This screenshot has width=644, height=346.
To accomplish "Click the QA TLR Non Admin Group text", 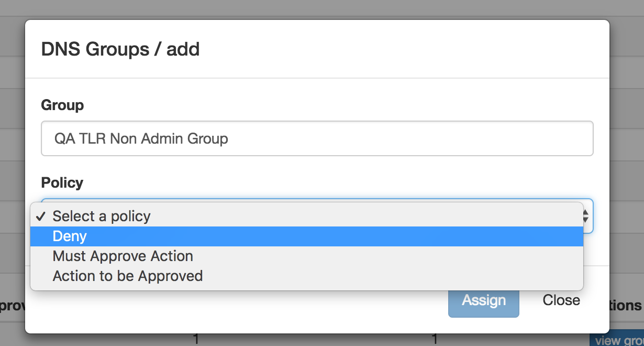I will point(141,139).
